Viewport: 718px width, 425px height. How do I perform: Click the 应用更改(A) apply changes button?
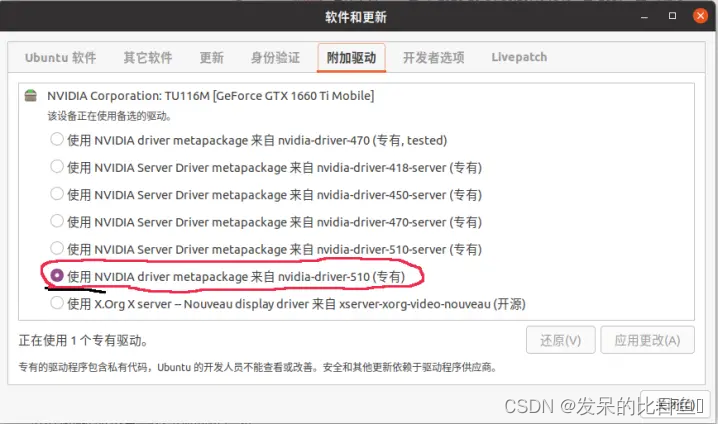tap(647, 340)
